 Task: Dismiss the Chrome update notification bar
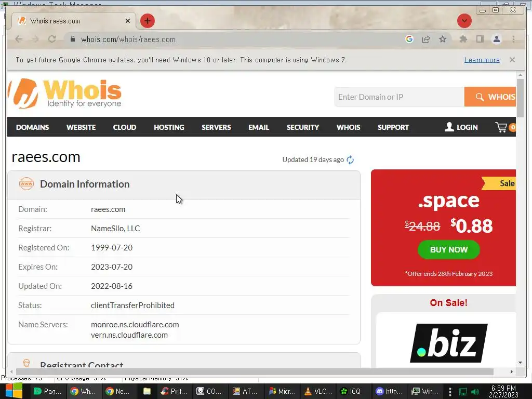[x=512, y=60]
